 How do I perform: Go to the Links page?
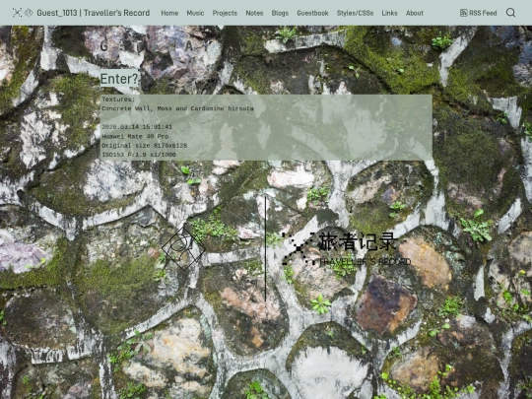(x=389, y=13)
